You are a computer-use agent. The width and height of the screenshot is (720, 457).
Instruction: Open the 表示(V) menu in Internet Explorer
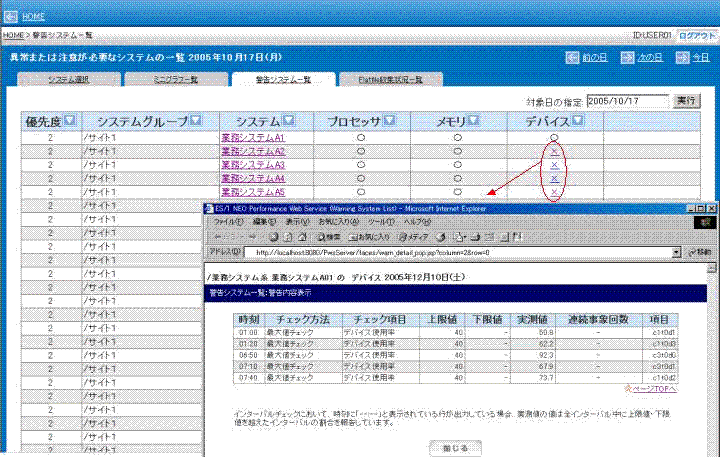pyautogui.click(x=298, y=222)
